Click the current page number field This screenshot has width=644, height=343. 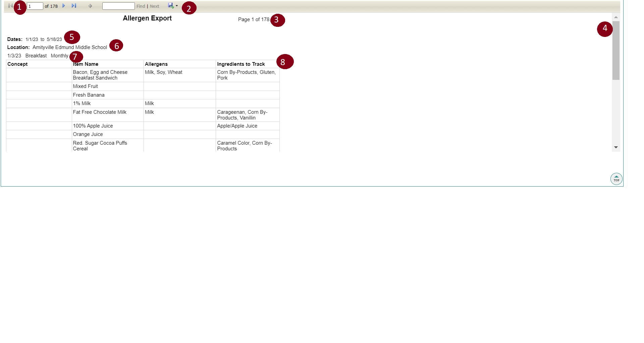(35, 6)
